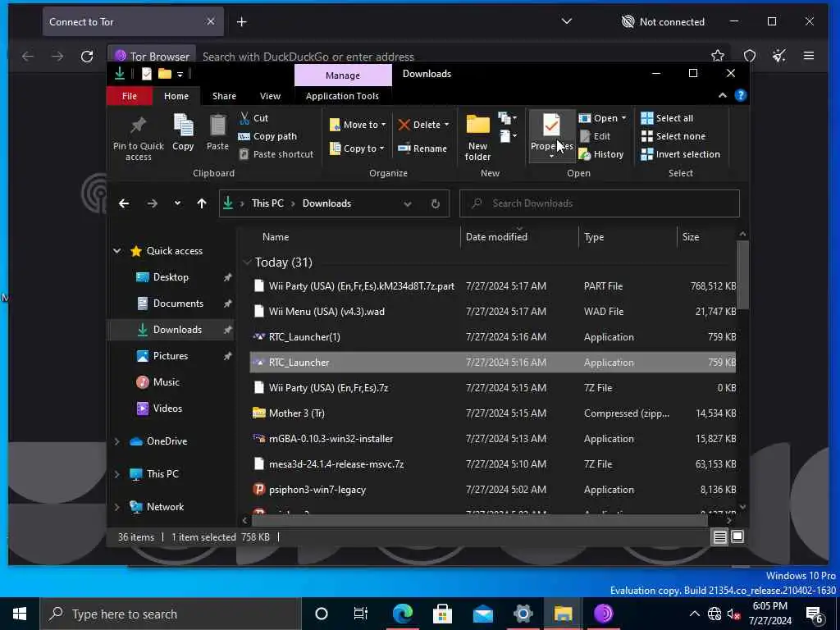Screen dimensions: 840x630
Task: Select Home ribbon tab
Action: click(176, 96)
